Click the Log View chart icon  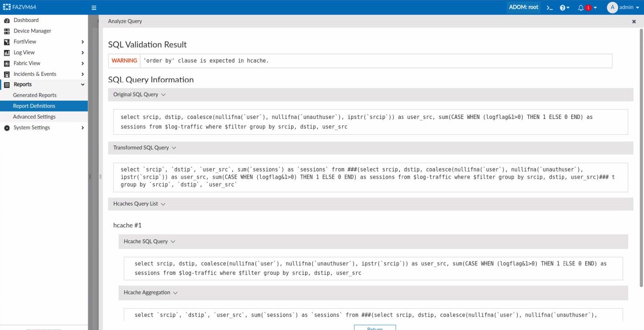coord(7,53)
